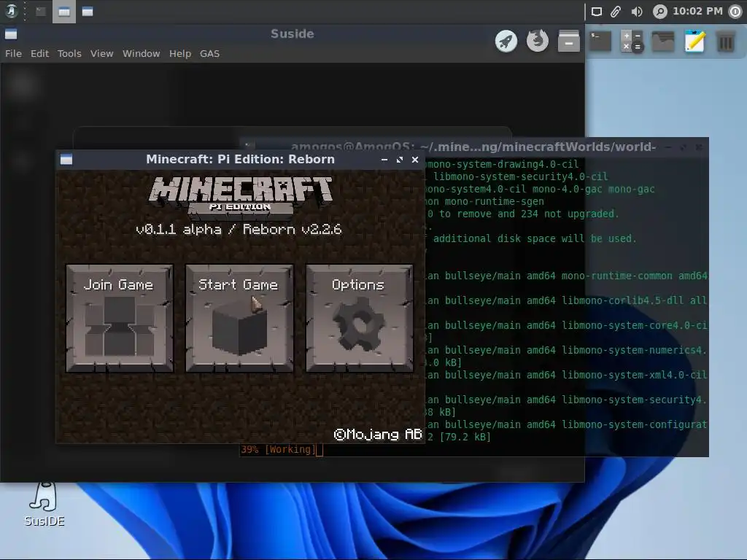Viewport: 747px width, 560px height.
Task: Open the View menu in Suside
Action: pyautogui.click(x=102, y=54)
